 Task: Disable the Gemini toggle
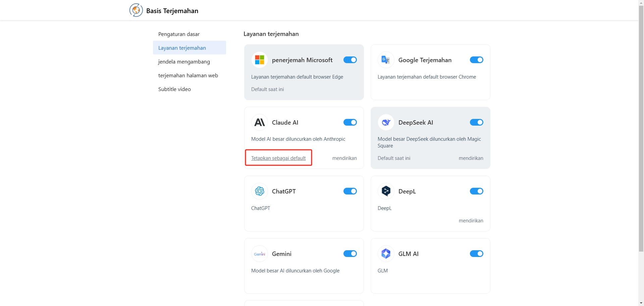coord(350,254)
